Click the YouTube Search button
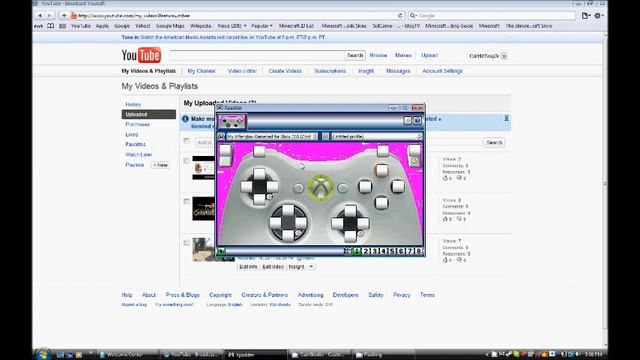The height and width of the screenshot is (360, 640). point(355,56)
